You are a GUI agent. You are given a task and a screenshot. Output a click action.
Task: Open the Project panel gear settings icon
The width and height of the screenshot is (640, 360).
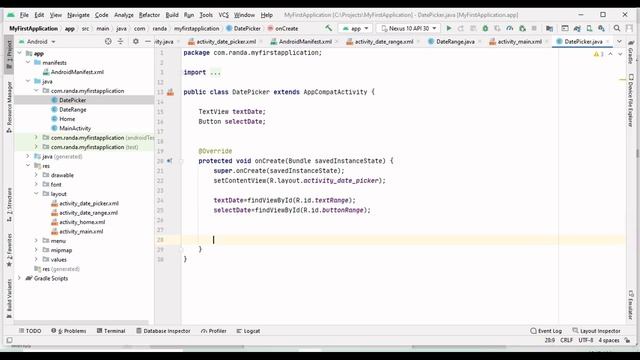pos(136,41)
